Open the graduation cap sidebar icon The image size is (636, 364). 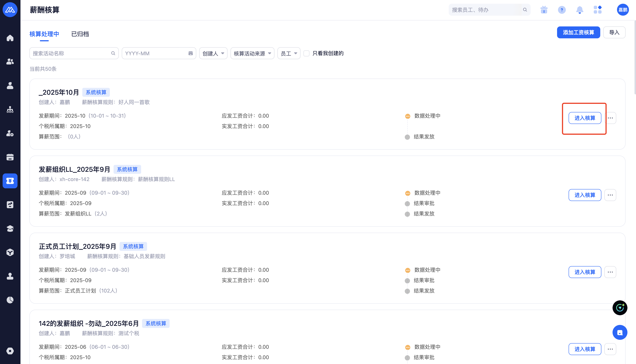[x=10, y=229]
